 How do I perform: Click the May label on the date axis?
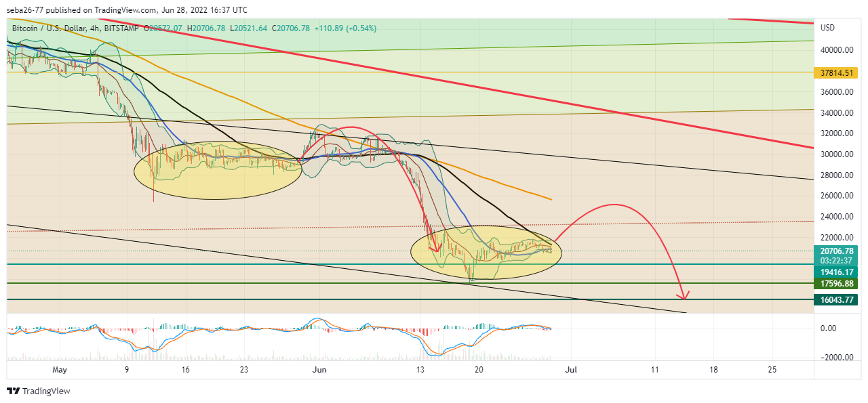point(60,370)
